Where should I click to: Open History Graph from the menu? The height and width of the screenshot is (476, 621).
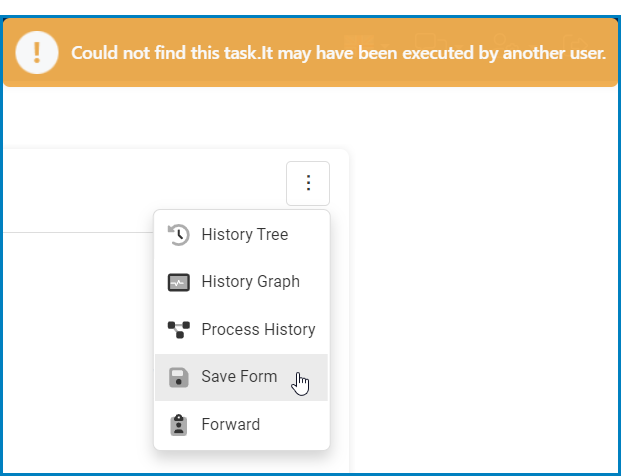pos(250,282)
